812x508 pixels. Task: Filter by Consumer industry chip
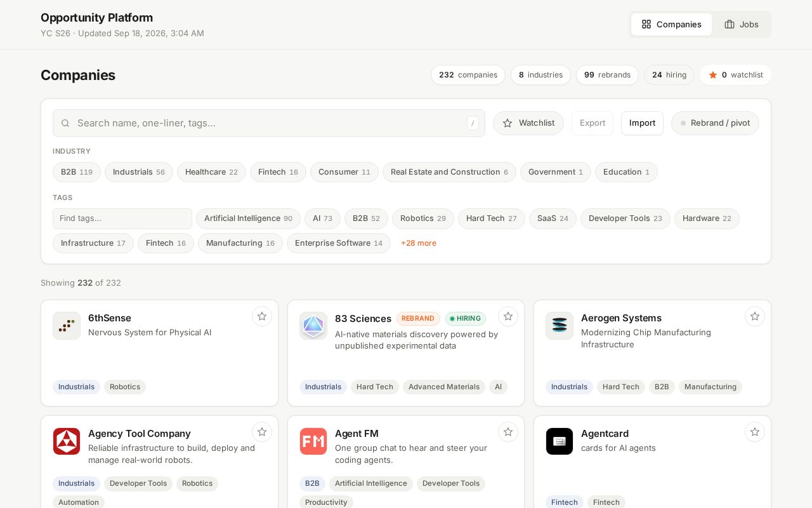[344, 172]
